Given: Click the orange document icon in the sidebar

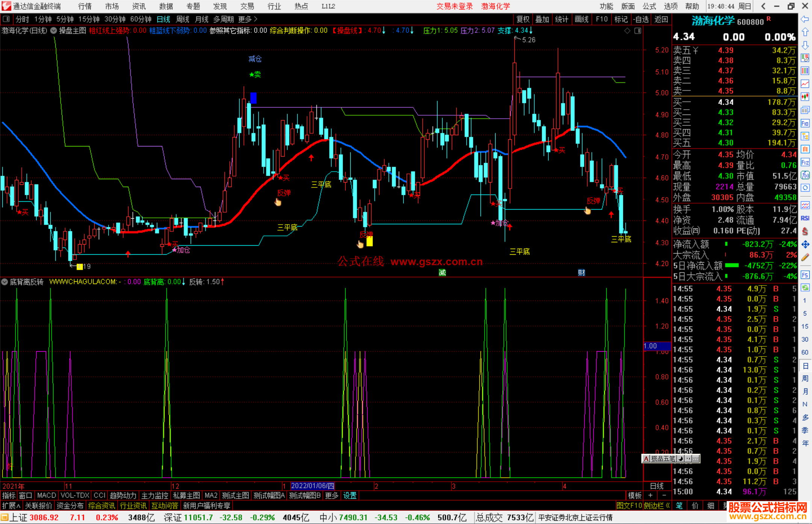Looking at the screenshot, I should (805, 149).
